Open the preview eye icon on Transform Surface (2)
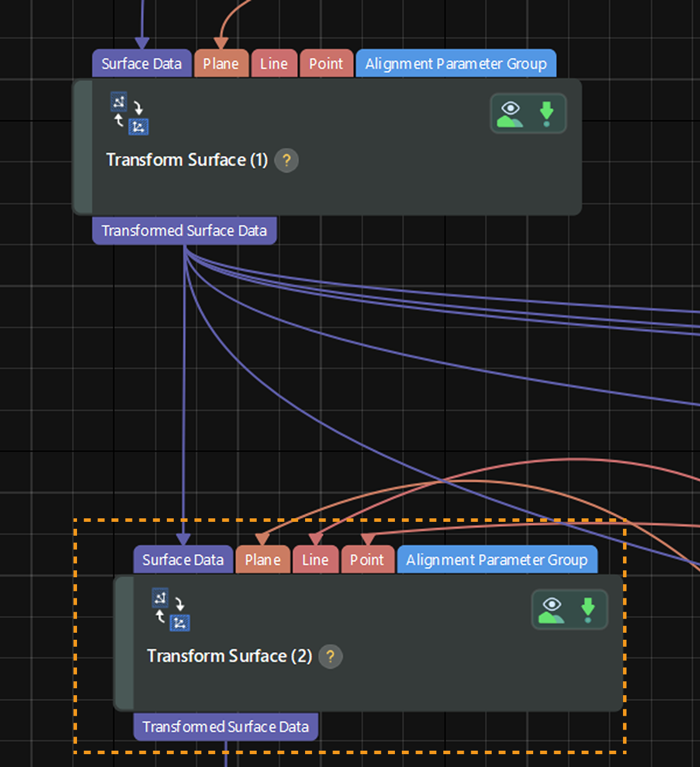Image resolution: width=700 pixels, height=767 pixels. coord(551,608)
